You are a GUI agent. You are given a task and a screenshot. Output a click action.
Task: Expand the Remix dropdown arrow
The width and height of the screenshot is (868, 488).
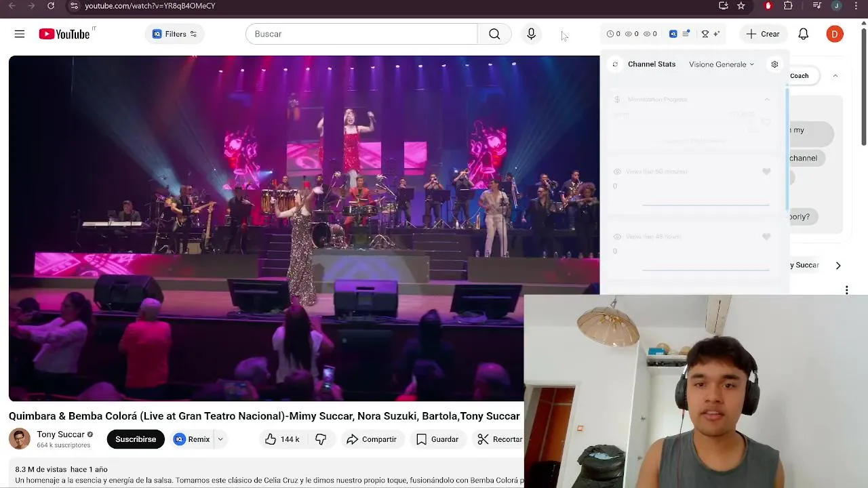220,439
